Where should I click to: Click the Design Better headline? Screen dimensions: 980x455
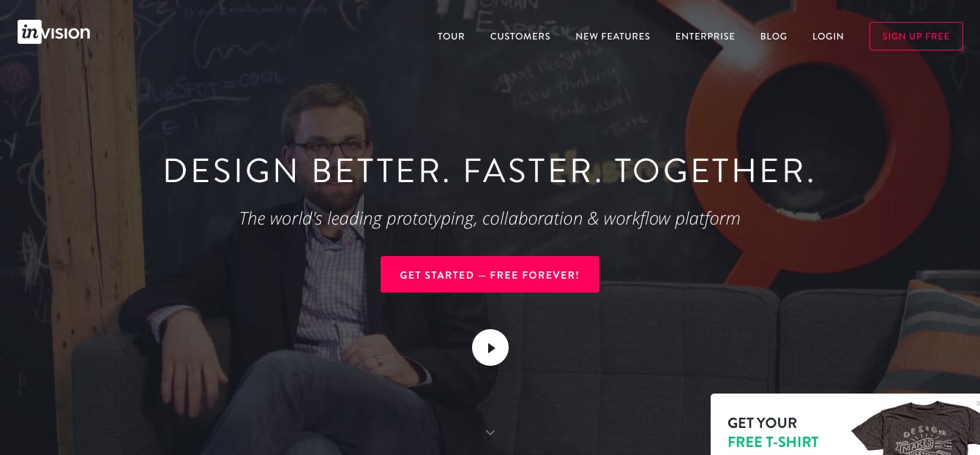(x=489, y=170)
